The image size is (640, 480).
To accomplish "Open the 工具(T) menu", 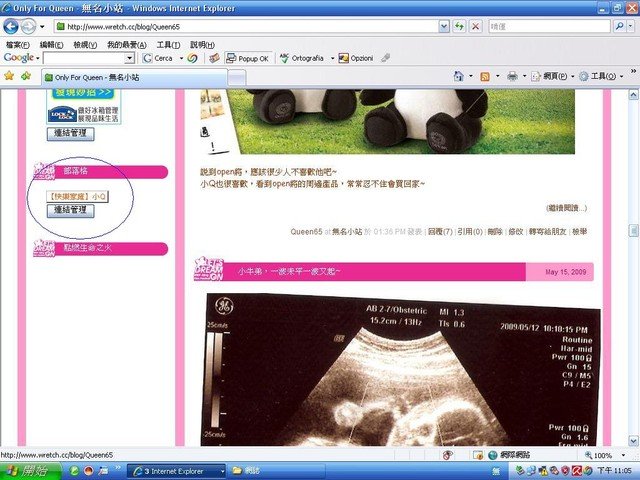I will 168,45.
